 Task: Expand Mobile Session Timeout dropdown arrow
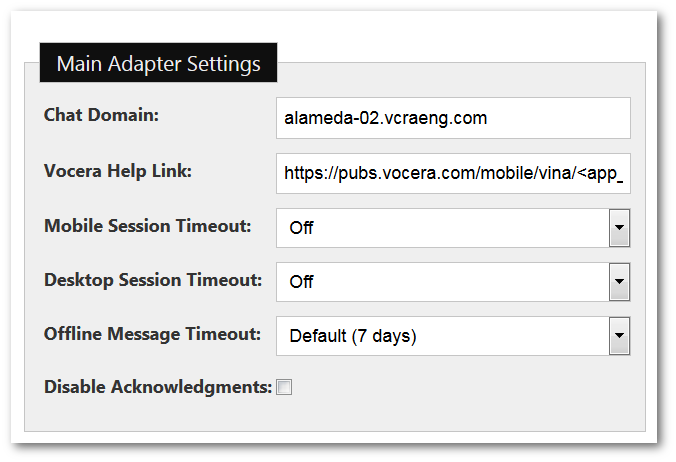tap(620, 228)
